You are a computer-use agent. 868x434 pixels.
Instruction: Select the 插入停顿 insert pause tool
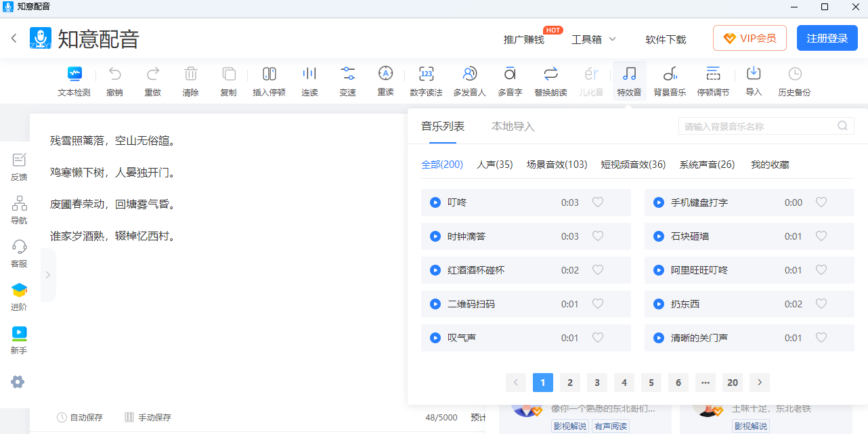pos(269,74)
